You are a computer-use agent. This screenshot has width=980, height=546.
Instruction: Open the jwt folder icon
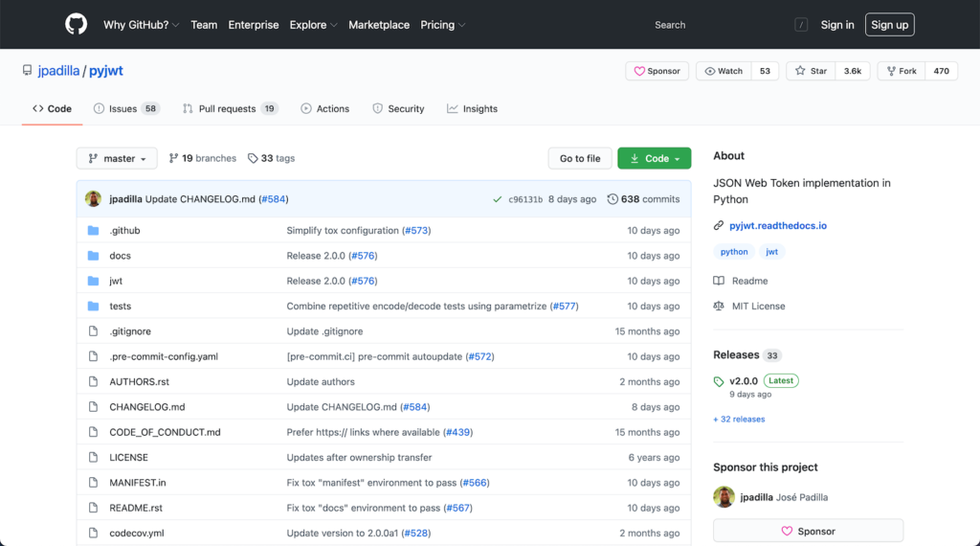coord(93,281)
